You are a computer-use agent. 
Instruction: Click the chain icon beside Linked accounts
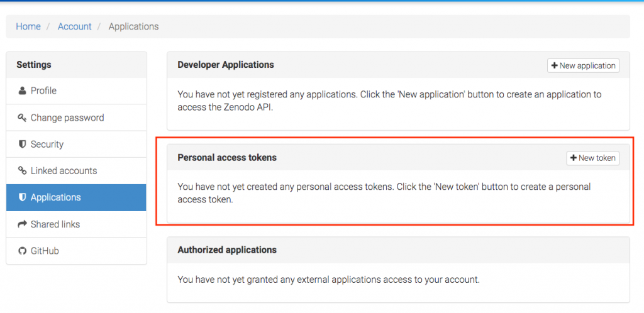(x=22, y=171)
